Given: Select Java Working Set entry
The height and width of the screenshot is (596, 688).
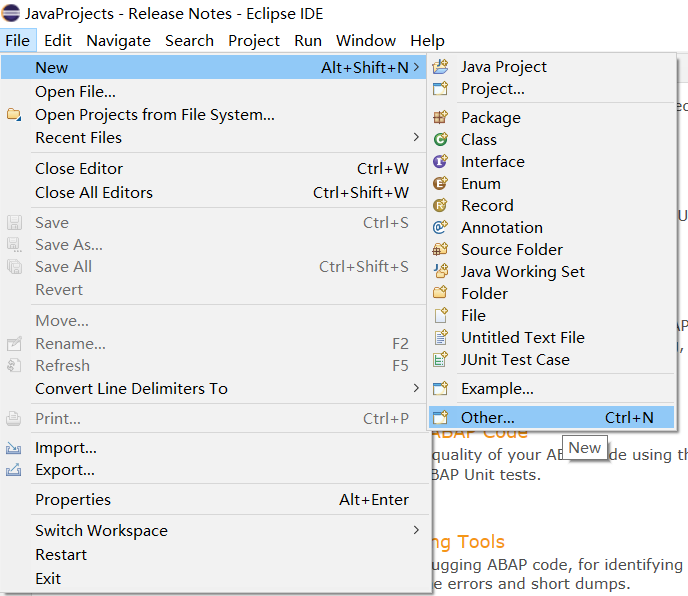Looking at the screenshot, I should click(x=552, y=271).
